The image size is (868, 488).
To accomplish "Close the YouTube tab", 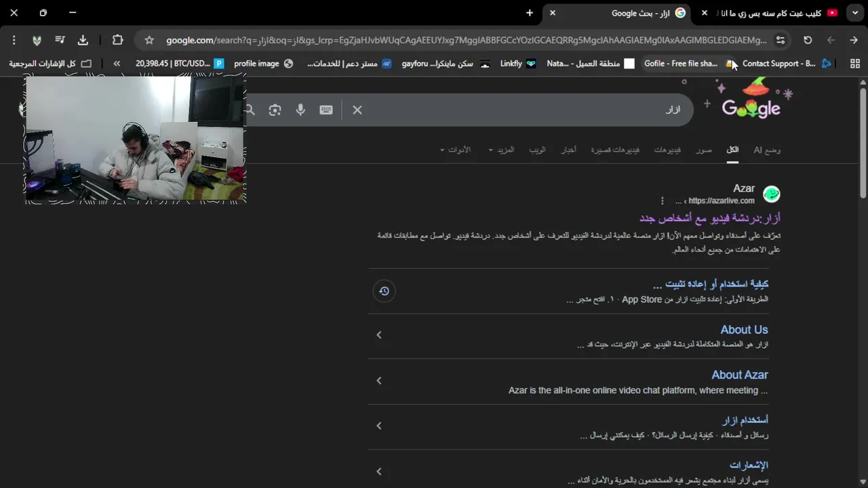I will (705, 13).
